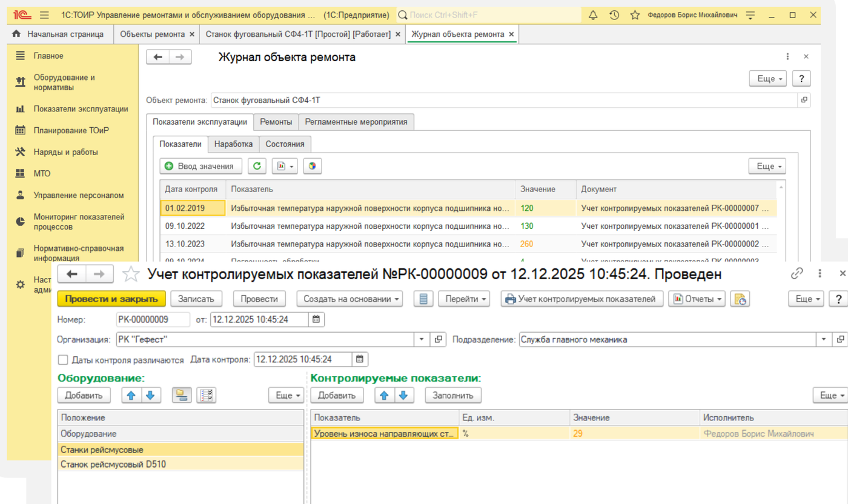Open notifications bell icon
This screenshot has width=848, height=504.
[x=593, y=15]
